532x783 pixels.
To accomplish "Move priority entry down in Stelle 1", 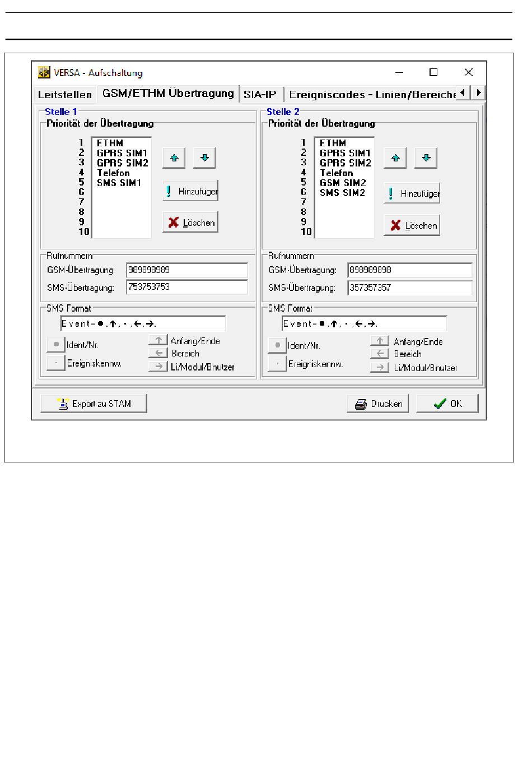I will click(204, 158).
